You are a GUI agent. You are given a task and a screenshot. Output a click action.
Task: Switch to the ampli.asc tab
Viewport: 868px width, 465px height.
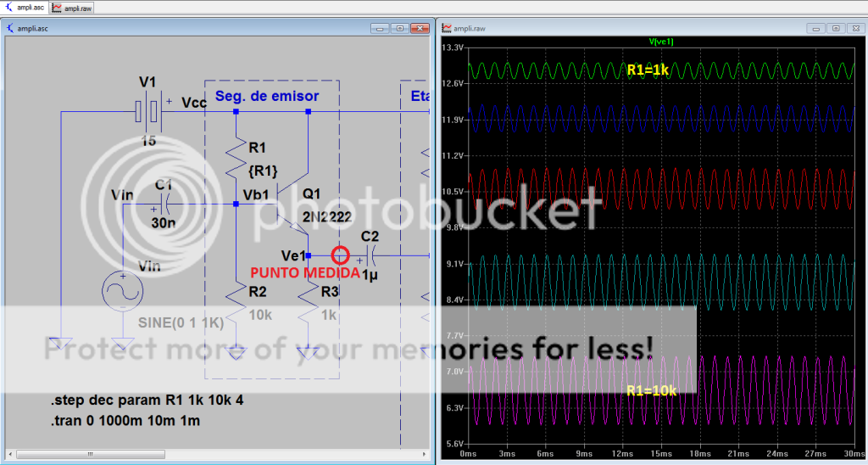[25, 8]
